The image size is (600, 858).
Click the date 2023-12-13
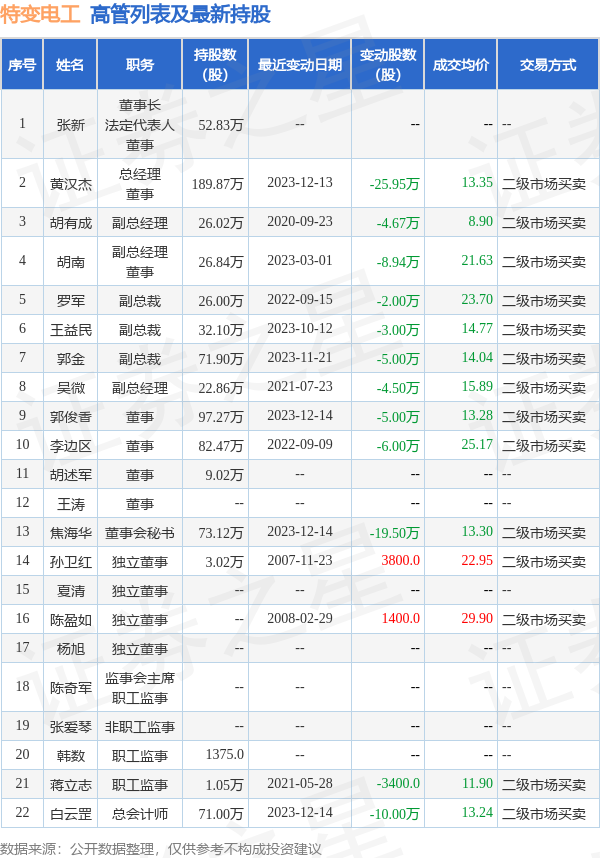(x=300, y=182)
